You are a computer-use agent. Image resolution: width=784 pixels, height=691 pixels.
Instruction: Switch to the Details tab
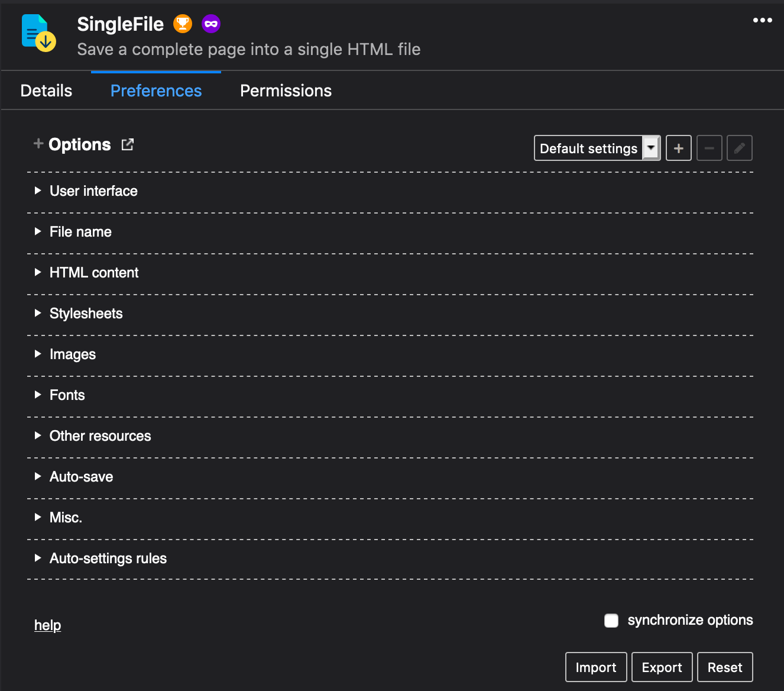pyautogui.click(x=46, y=91)
